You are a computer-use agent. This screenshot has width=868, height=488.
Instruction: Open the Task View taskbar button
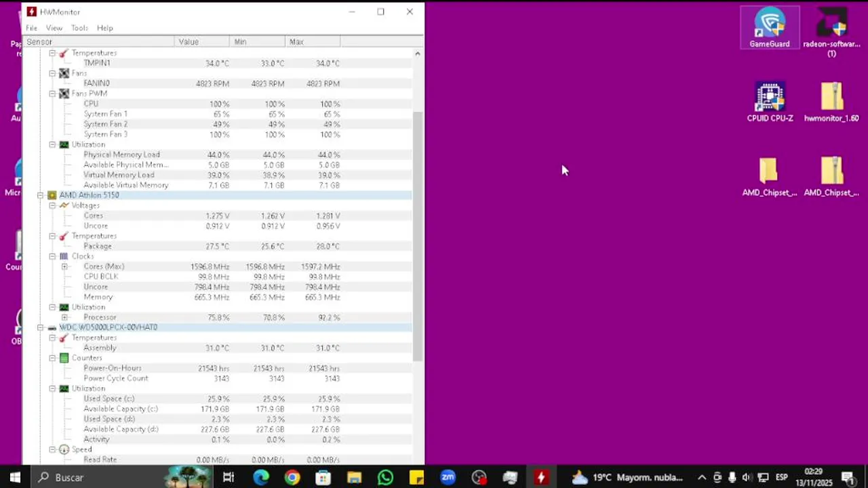tap(229, 477)
